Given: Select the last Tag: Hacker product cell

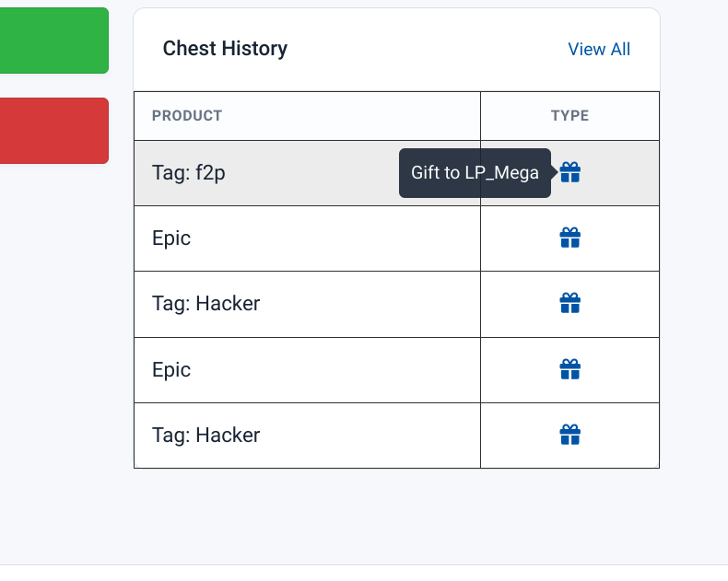Looking at the screenshot, I should [307, 436].
